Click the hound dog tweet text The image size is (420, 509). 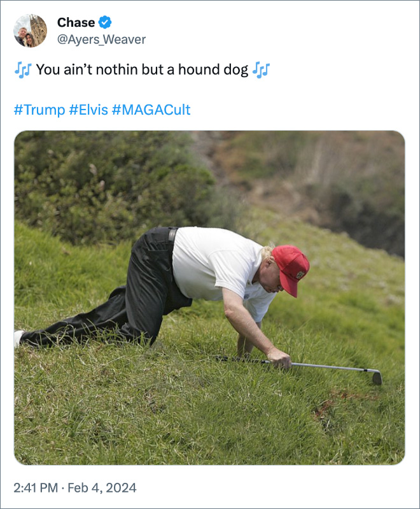(x=142, y=69)
